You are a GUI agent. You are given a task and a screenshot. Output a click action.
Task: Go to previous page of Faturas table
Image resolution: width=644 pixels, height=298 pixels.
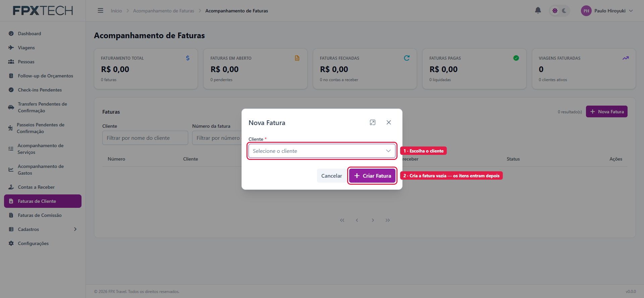point(357,220)
